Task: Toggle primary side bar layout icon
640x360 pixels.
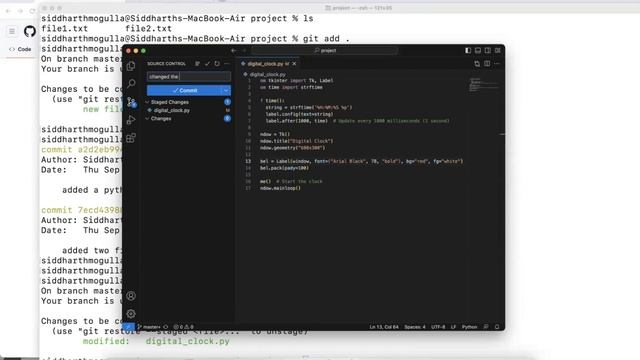Action: coord(468,51)
